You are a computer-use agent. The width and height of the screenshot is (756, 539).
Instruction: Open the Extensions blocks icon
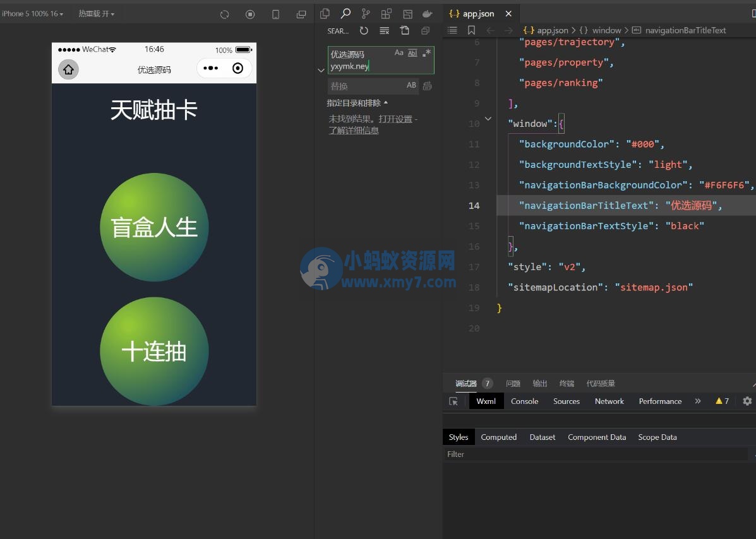coord(386,14)
